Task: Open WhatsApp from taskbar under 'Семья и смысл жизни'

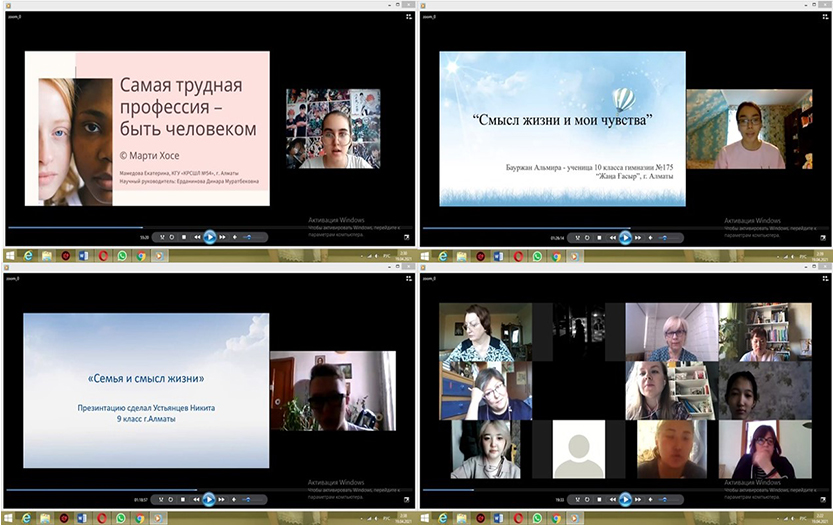Action: point(122,517)
